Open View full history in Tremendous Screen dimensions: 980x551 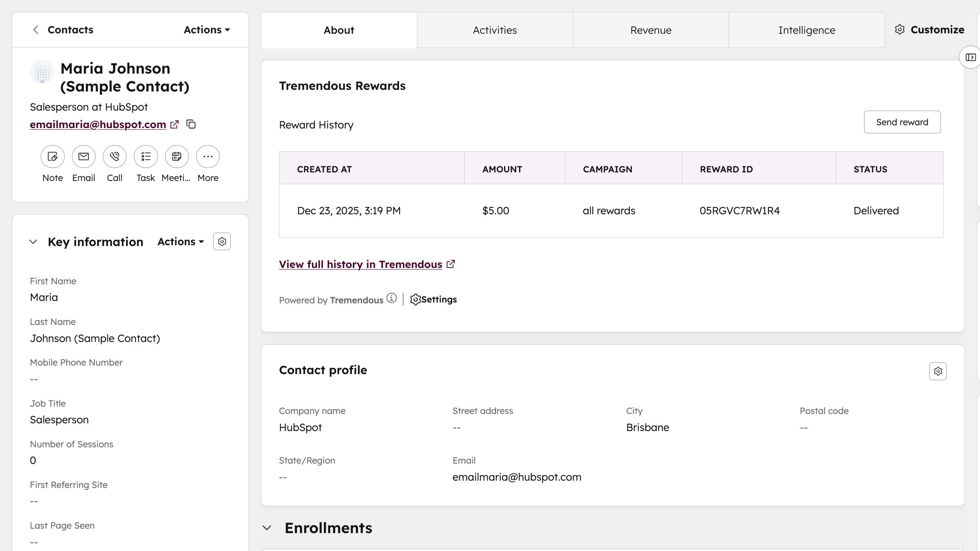pos(360,264)
